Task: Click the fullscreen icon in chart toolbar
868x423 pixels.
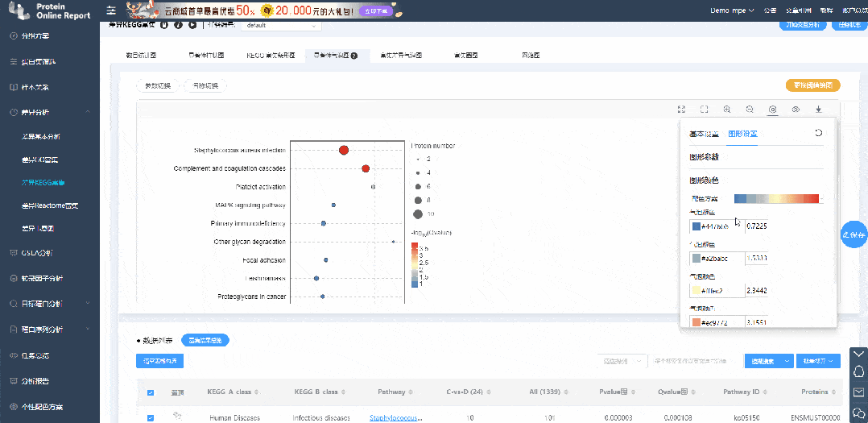Action: (x=681, y=109)
